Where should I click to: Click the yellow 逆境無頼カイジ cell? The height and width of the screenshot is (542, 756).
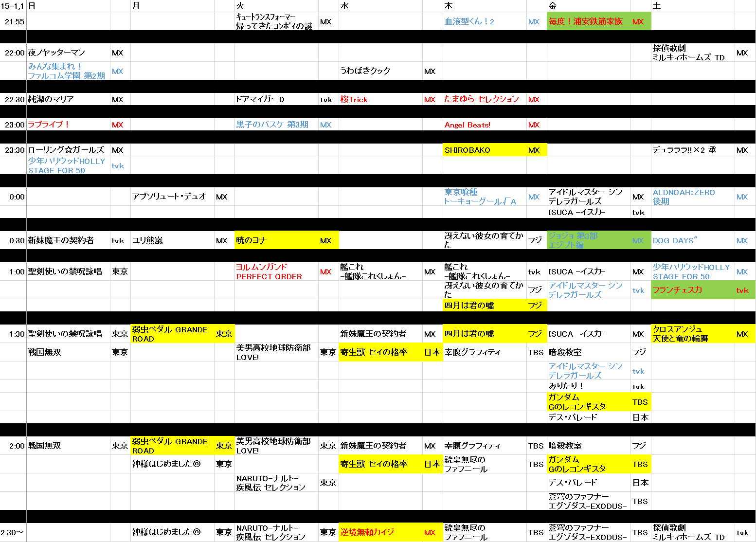pos(380,532)
